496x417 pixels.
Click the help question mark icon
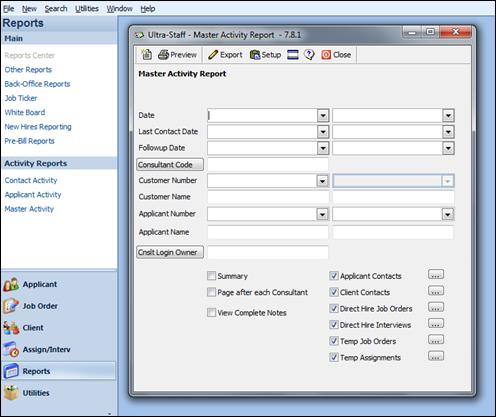(x=309, y=55)
